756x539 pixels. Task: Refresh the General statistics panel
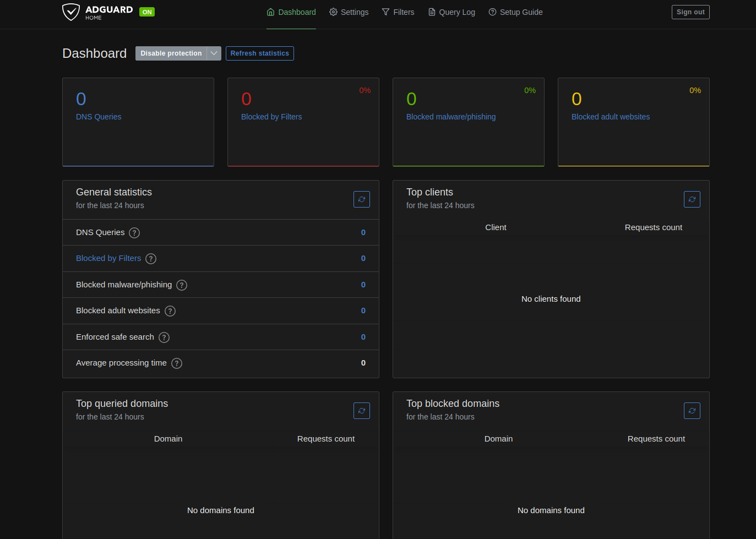point(361,199)
